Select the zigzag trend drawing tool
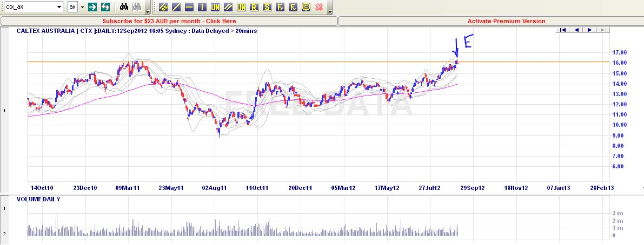The width and height of the screenshot is (644, 245). (163, 7)
